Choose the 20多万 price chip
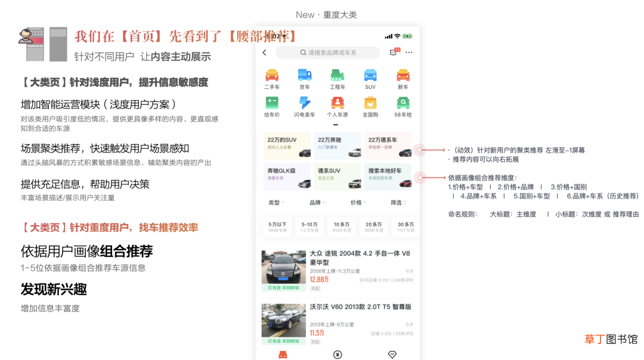The width and height of the screenshot is (644, 360). pyautogui.click(x=373, y=226)
